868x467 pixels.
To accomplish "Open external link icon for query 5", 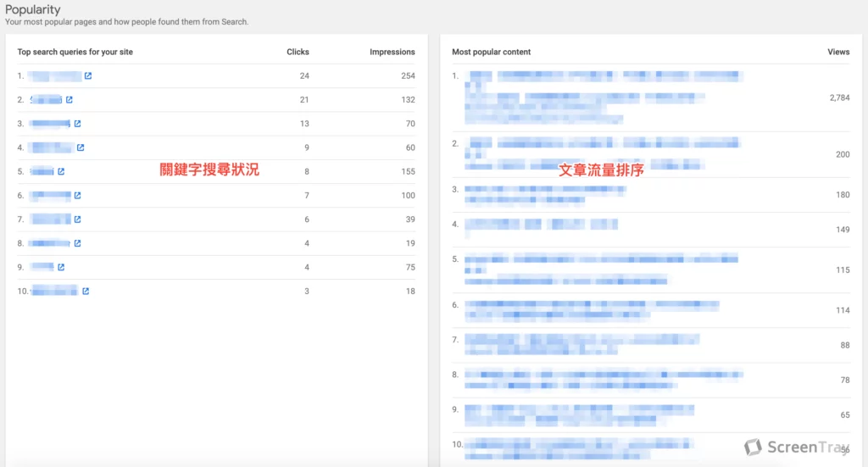I will click(x=61, y=171).
